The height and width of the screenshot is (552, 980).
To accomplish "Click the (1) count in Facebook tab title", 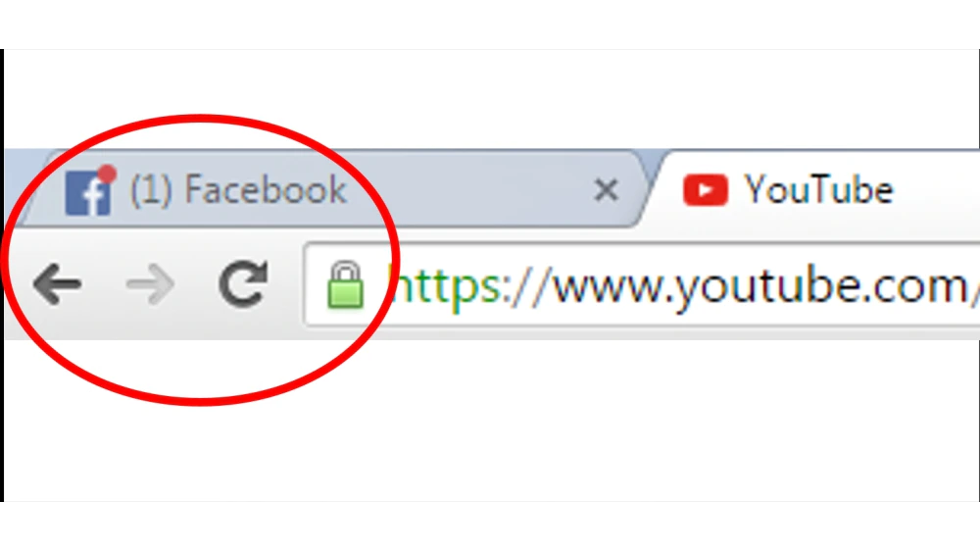I will (151, 189).
